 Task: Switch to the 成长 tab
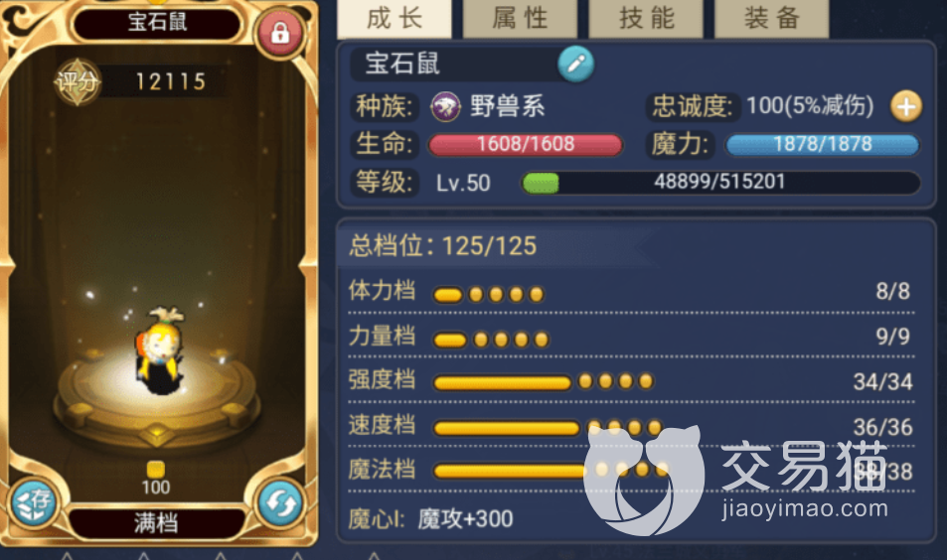395,19
